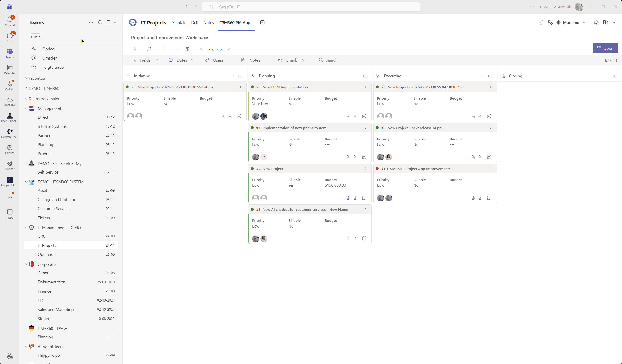This screenshot has height=364, width=622.
Task: Toggle the Ulæst filter chip
Action: [x=35, y=37]
